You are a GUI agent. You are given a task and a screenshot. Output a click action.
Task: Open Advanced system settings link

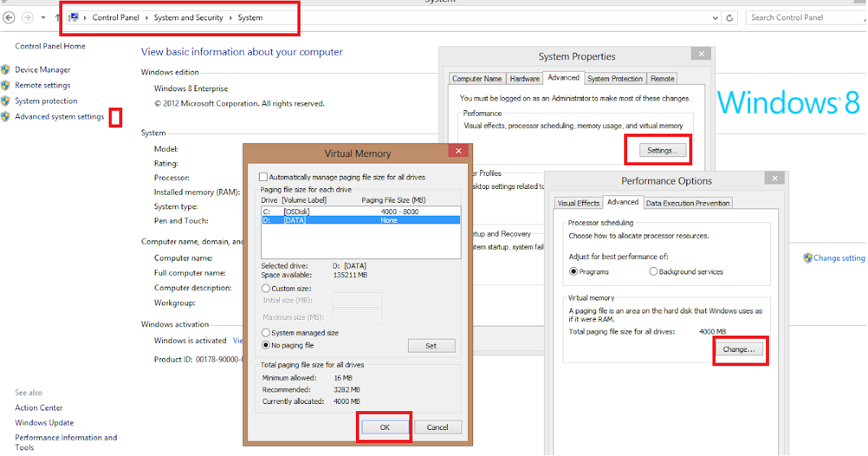tap(59, 117)
